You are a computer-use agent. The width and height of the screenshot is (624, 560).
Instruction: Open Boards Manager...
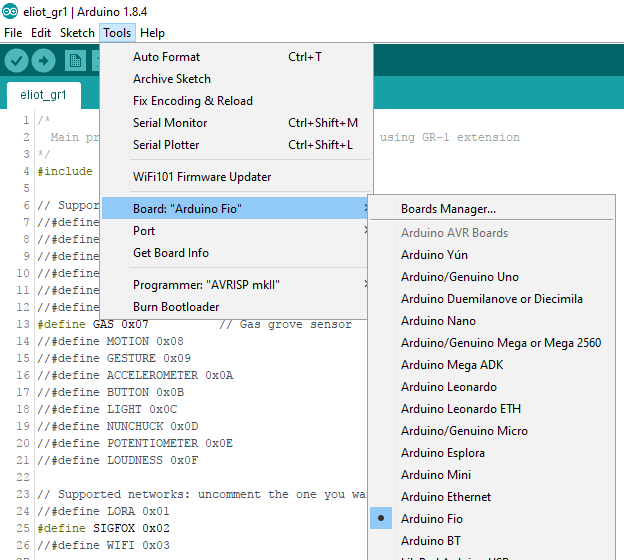pos(491,209)
